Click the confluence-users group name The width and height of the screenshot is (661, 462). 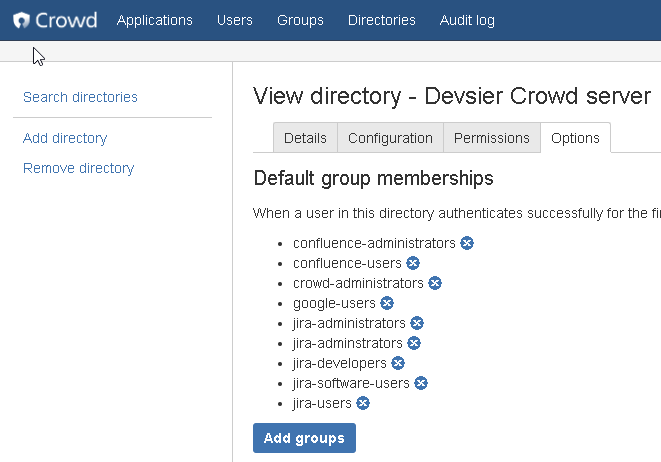(x=347, y=263)
